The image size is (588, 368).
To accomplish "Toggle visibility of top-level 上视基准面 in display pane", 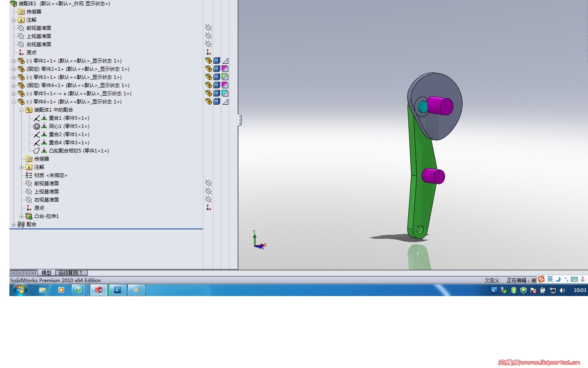I will coord(208,36).
